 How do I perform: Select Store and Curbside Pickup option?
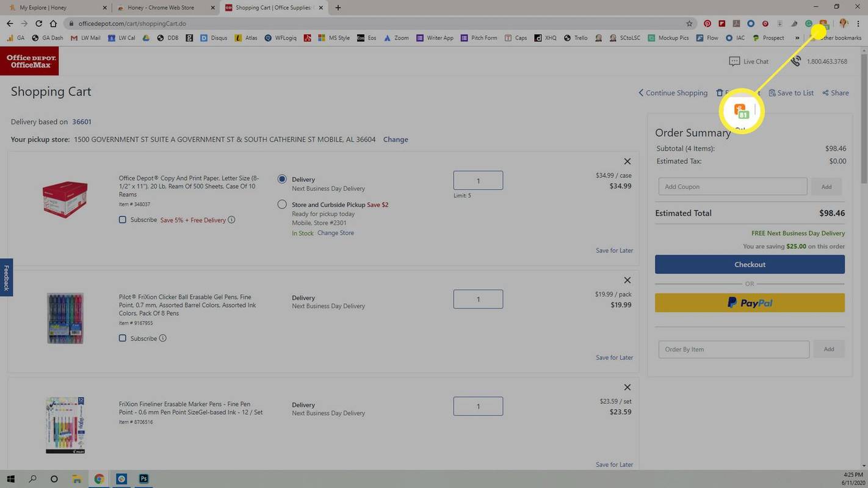282,204
